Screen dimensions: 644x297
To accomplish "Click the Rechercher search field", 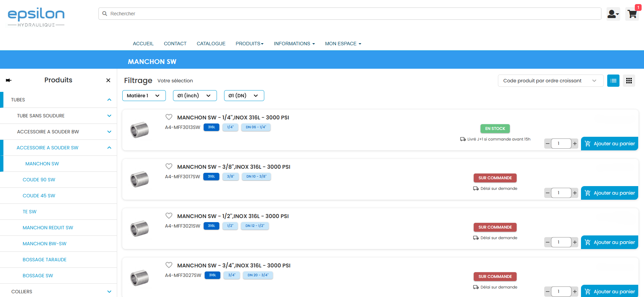I will coord(351,14).
